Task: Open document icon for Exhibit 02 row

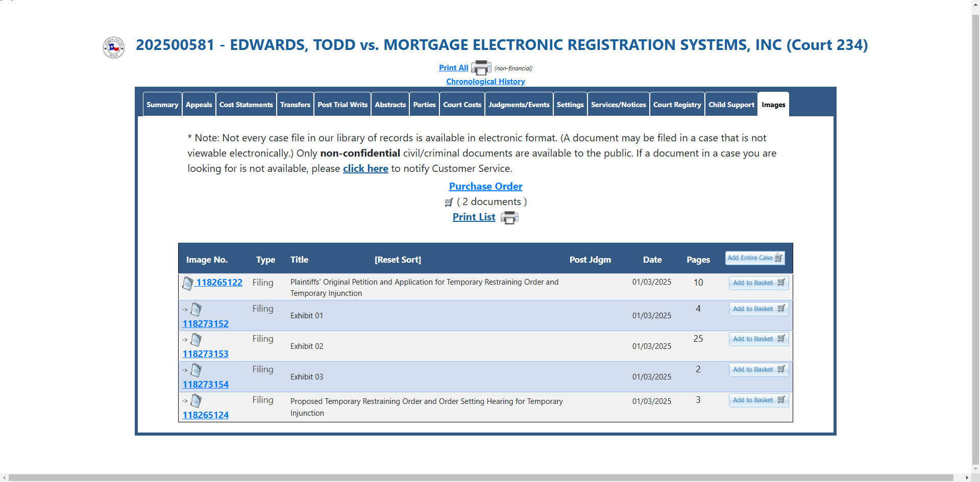Action: 196,340
